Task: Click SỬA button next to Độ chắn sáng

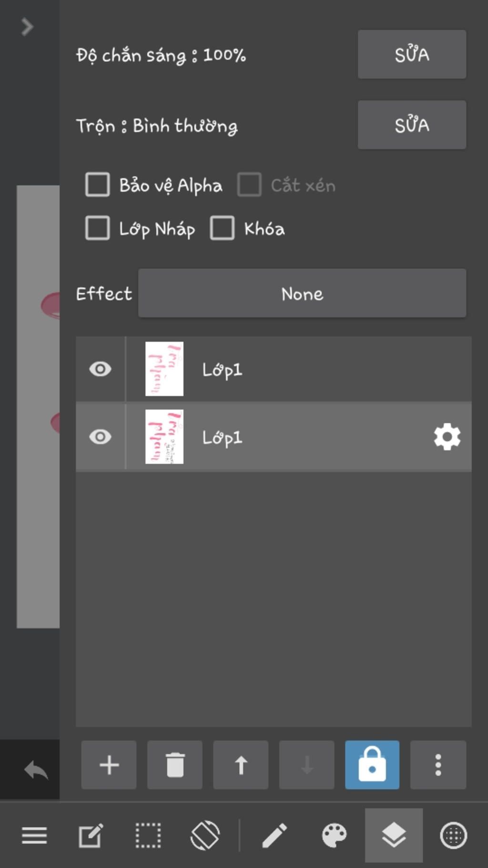Action: click(412, 54)
